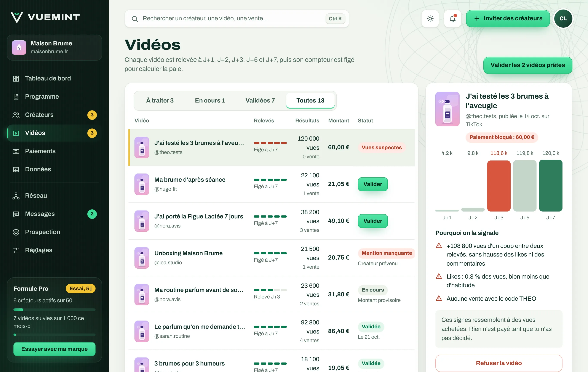Toggle light theme with sun icon
This screenshot has height=372, width=588.
coord(430,19)
